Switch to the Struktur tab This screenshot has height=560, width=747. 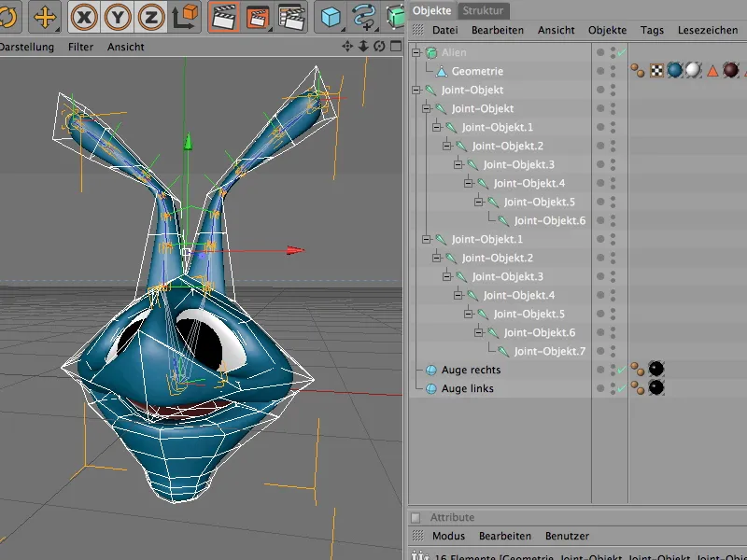[483, 10]
